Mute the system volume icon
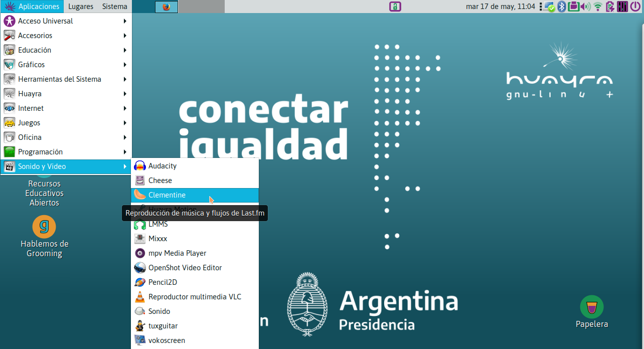 tap(586, 7)
